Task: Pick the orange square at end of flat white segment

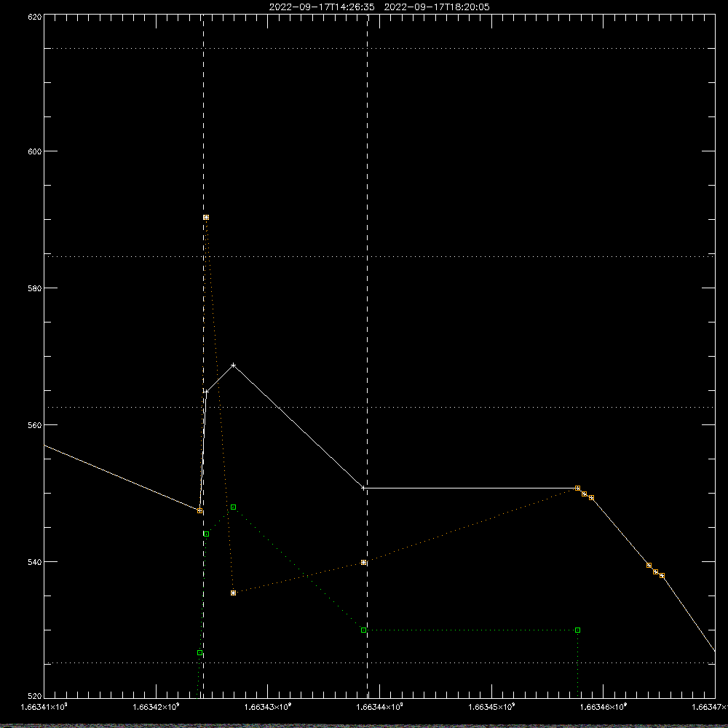Action: (x=577, y=488)
